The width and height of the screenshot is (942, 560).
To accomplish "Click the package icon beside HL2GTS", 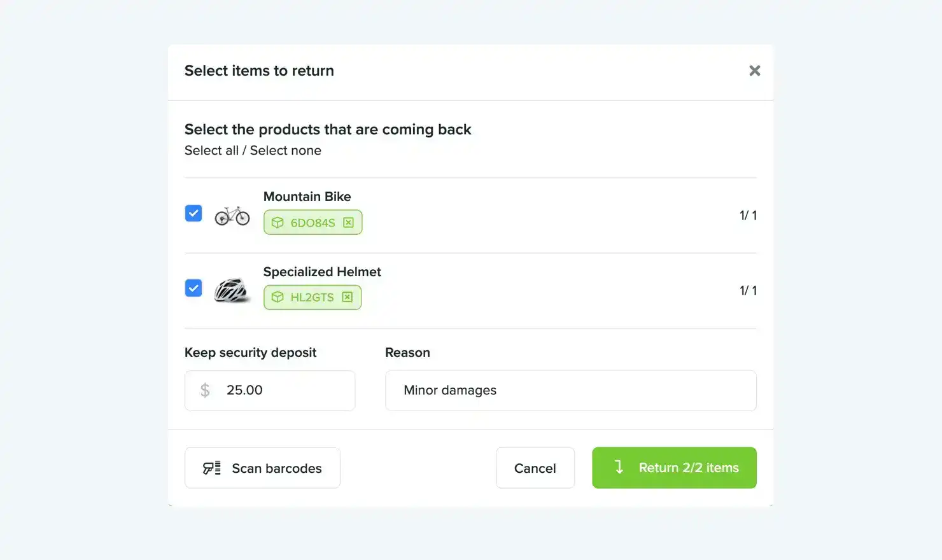I will click(x=278, y=297).
